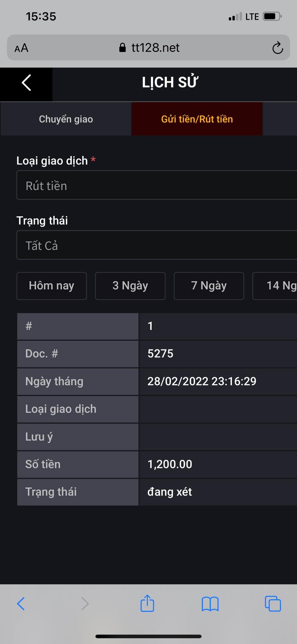Open the Loại giao dịch dropdown showing Rút tiền
The image size is (297, 644).
click(157, 185)
